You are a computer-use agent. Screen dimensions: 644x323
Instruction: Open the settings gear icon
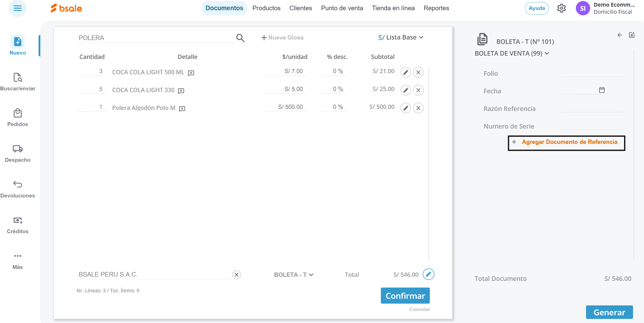[x=561, y=8]
